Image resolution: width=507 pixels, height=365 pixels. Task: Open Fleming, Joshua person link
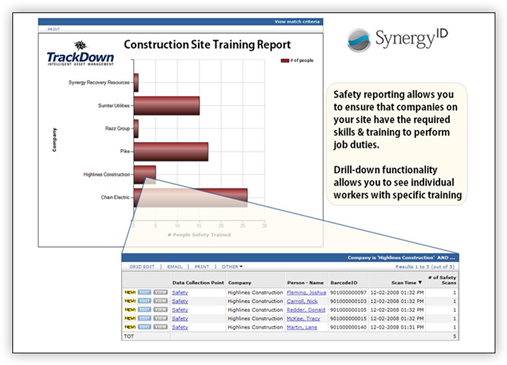306,292
